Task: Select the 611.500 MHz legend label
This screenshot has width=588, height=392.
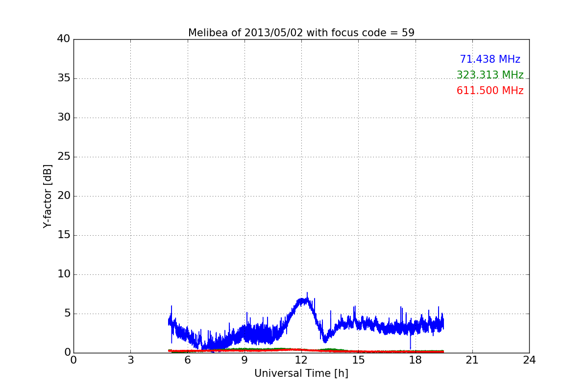Action: [x=490, y=91]
